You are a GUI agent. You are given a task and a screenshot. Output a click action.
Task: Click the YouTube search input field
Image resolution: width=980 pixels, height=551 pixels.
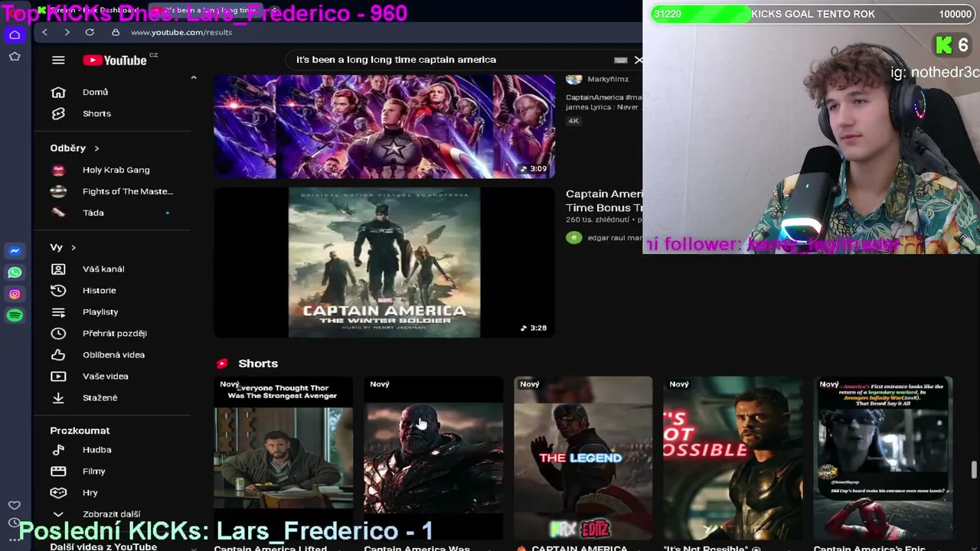pos(452,60)
